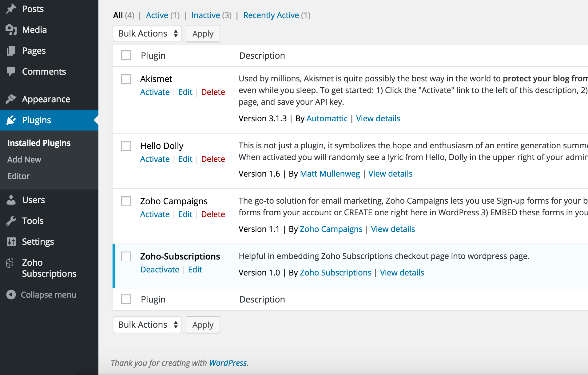Image resolution: width=588 pixels, height=375 pixels.
Task: Open Matt Mullenweg author link
Action: tap(330, 174)
